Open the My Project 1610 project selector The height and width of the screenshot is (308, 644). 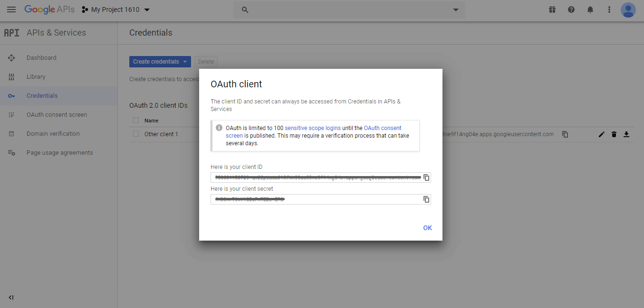(x=115, y=9)
